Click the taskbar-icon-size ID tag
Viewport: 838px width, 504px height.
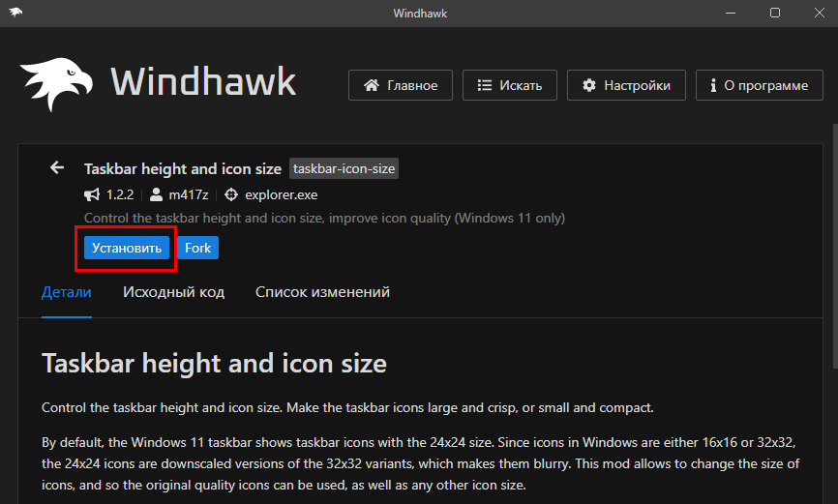(x=344, y=168)
